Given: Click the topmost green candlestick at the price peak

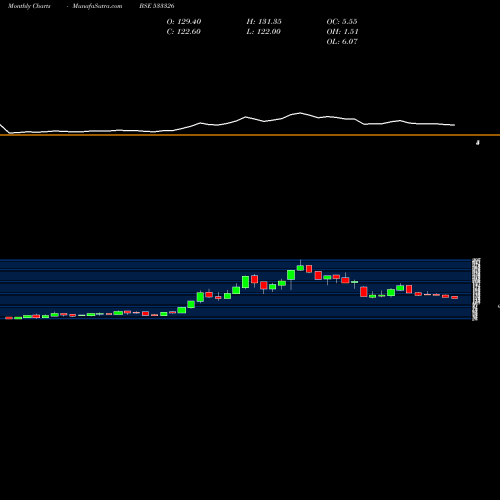Looking at the screenshot, I should coord(300,268).
